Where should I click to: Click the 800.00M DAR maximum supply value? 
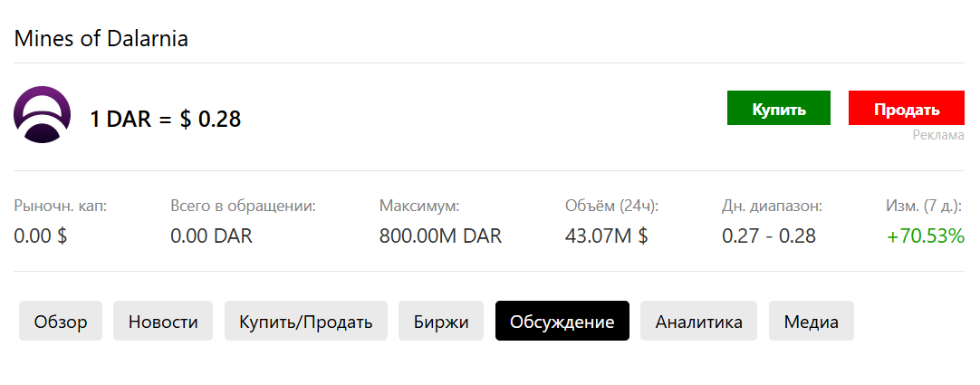pyautogui.click(x=440, y=236)
